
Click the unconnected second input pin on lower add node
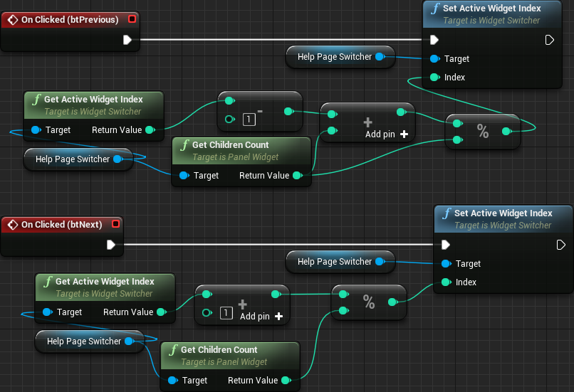pos(207,312)
